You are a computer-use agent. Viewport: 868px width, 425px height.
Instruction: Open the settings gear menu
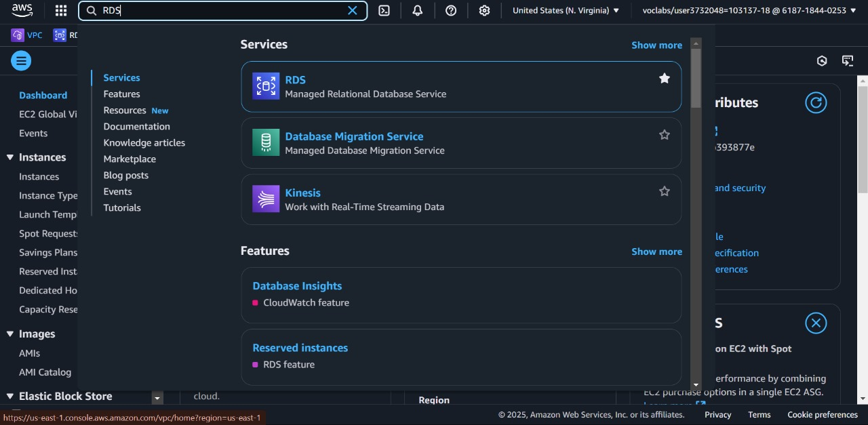point(484,10)
